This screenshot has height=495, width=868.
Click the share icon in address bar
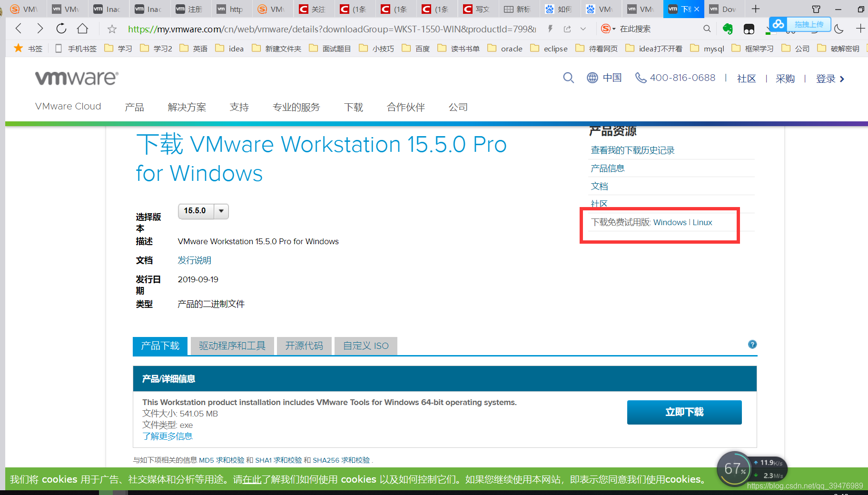click(x=567, y=29)
